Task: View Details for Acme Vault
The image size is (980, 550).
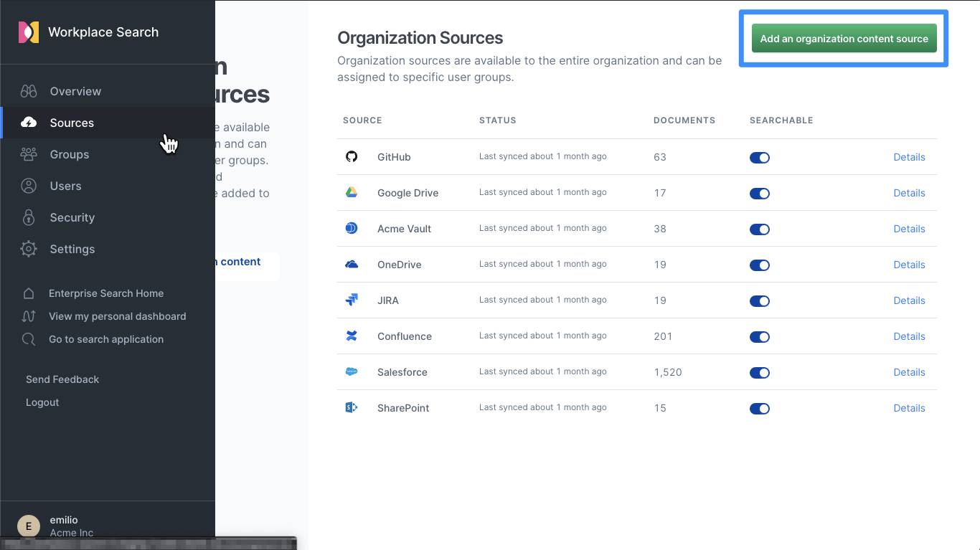Action: pyautogui.click(x=909, y=229)
